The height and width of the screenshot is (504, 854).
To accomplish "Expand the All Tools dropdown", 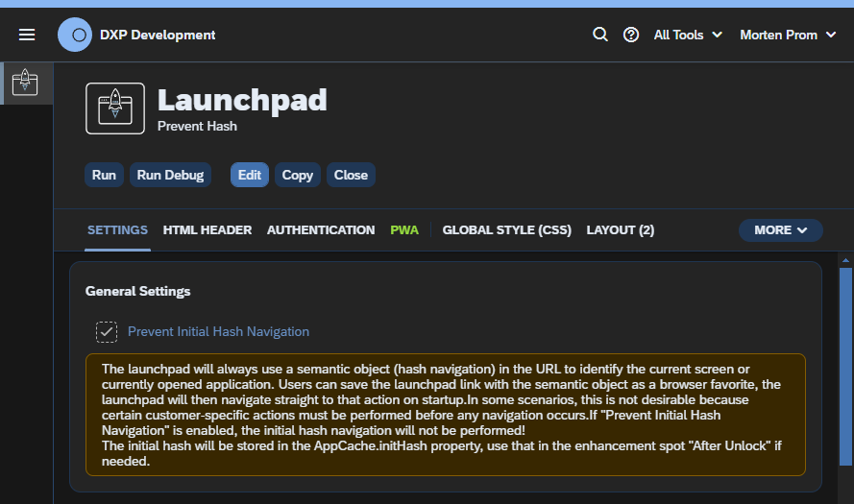I will (688, 35).
